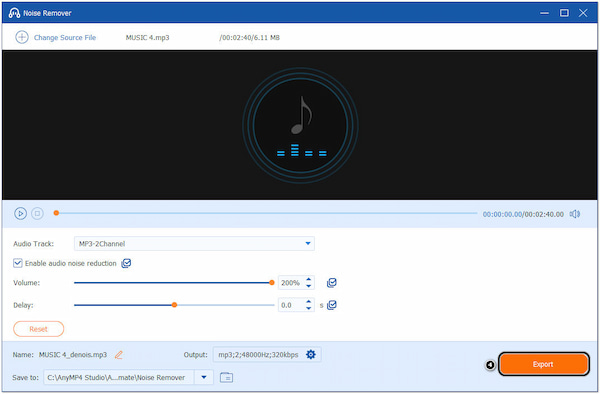
Task: Open the Audio Track dropdown
Action: (x=194, y=244)
